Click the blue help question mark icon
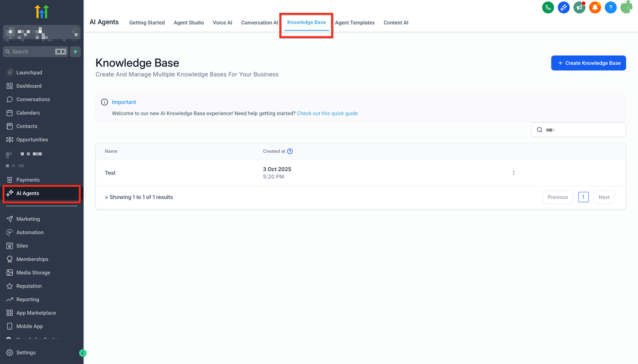The width and height of the screenshot is (638, 364). point(611,7)
